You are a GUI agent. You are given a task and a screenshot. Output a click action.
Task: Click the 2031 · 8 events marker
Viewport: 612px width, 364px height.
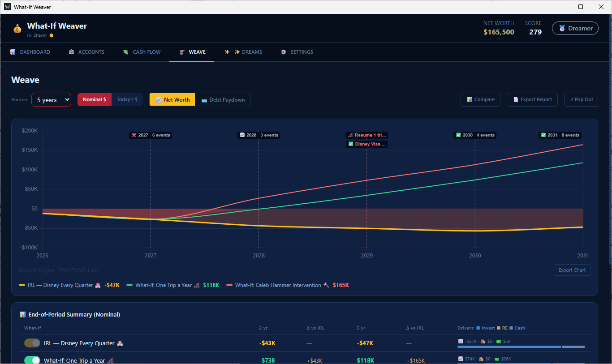click(x=560, y=135)
